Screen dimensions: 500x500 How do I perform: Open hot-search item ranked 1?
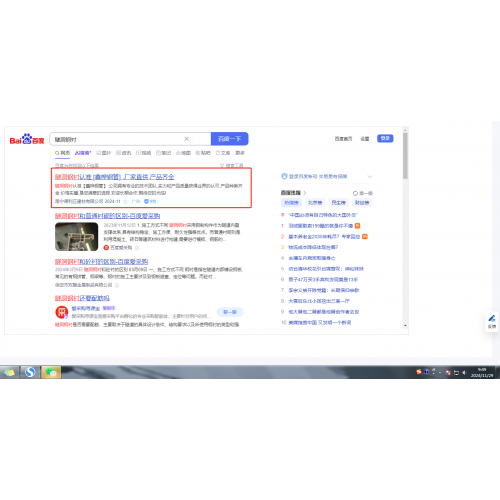click(x=320, y=226)
